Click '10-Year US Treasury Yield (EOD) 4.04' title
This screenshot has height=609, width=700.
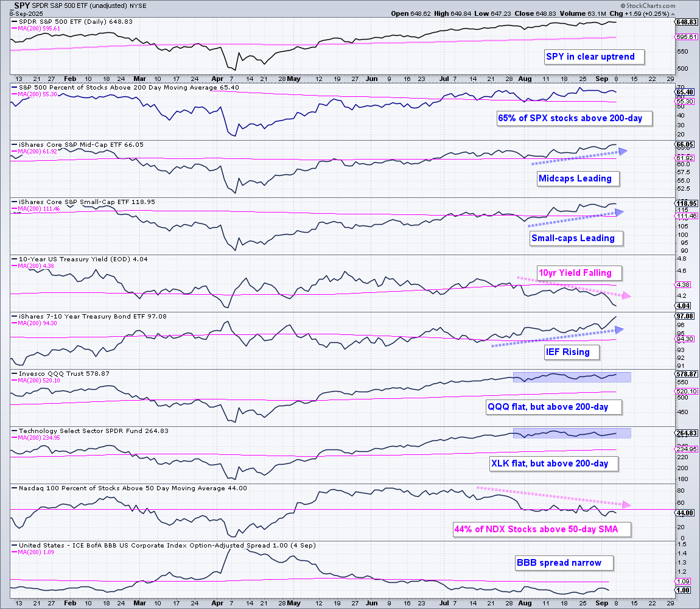tap(83, 259)
